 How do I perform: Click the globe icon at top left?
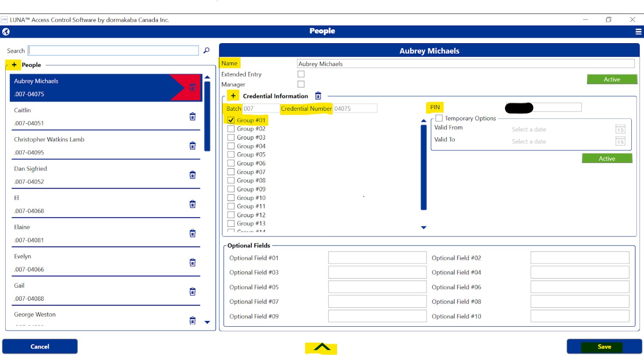(x=6, y=31)
